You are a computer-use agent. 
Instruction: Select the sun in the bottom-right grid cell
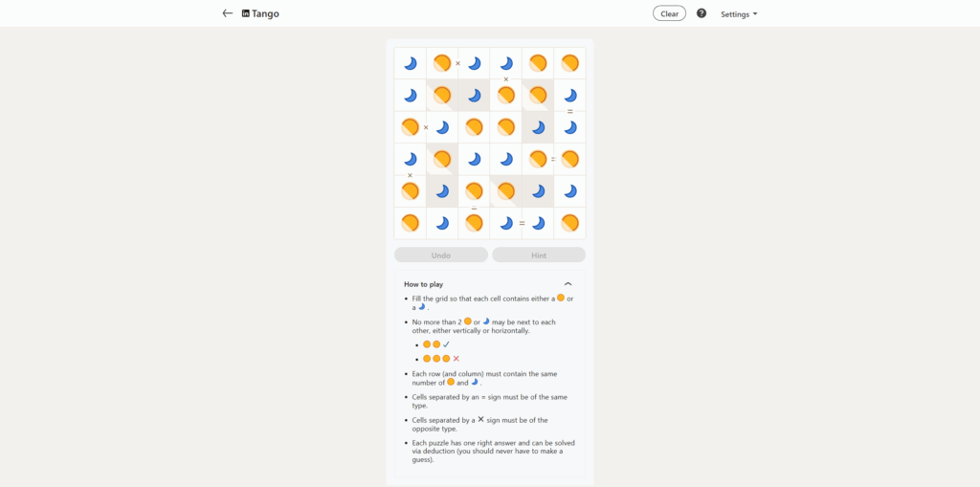pos(569,223)
